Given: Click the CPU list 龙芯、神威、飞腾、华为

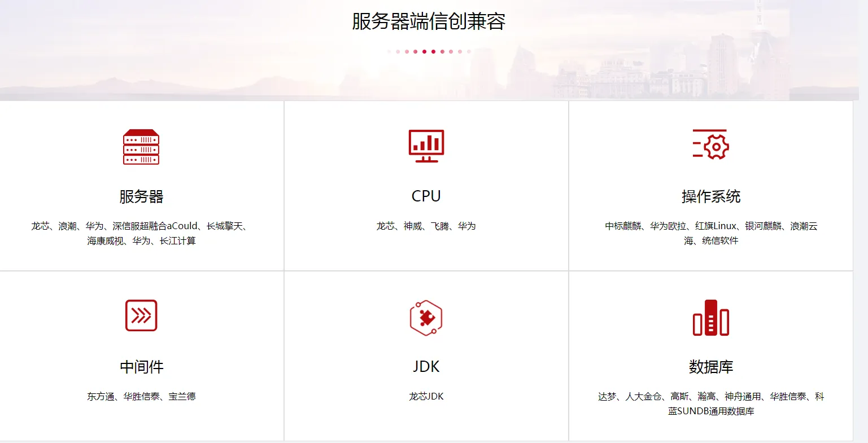Looking at the screenshot, I should tap(426, 226).
